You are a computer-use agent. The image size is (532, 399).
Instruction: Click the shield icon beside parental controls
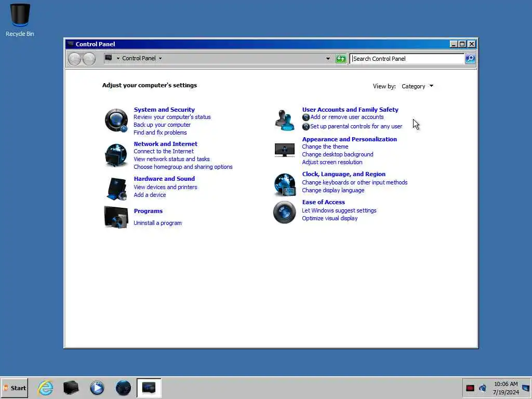click(305, 126)
